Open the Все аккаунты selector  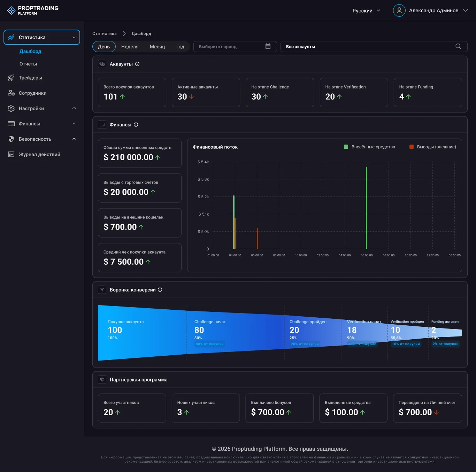click(x=374, y=46)
